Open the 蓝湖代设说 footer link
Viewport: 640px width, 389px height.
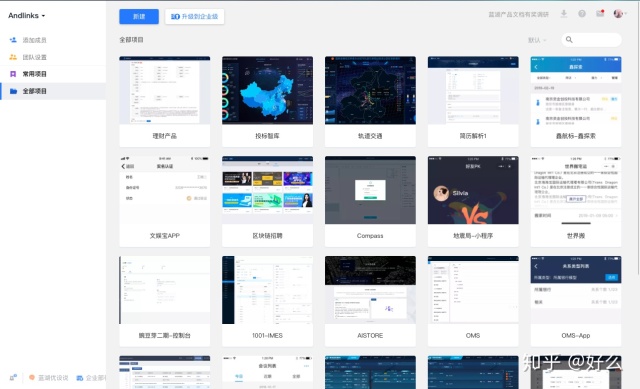(x=53, y=378)
